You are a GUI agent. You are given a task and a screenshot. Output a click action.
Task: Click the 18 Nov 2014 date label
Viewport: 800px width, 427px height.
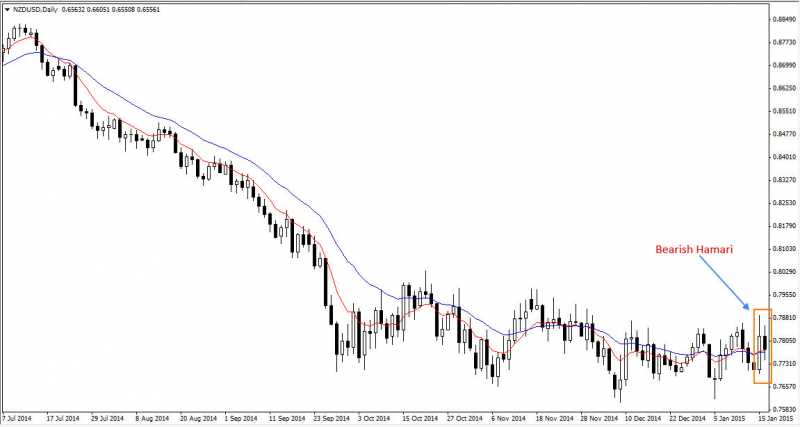[x=552, y=418]
